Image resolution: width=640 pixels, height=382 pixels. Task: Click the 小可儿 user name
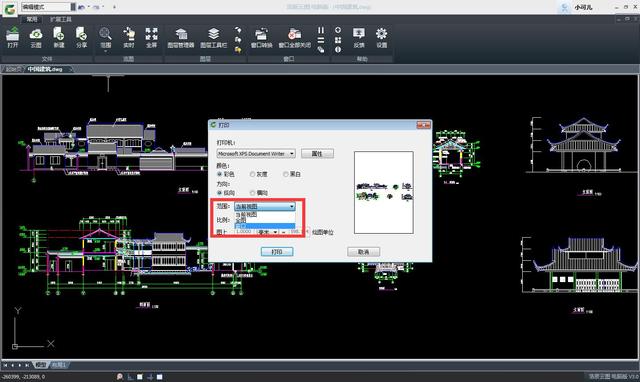[583, 7]
